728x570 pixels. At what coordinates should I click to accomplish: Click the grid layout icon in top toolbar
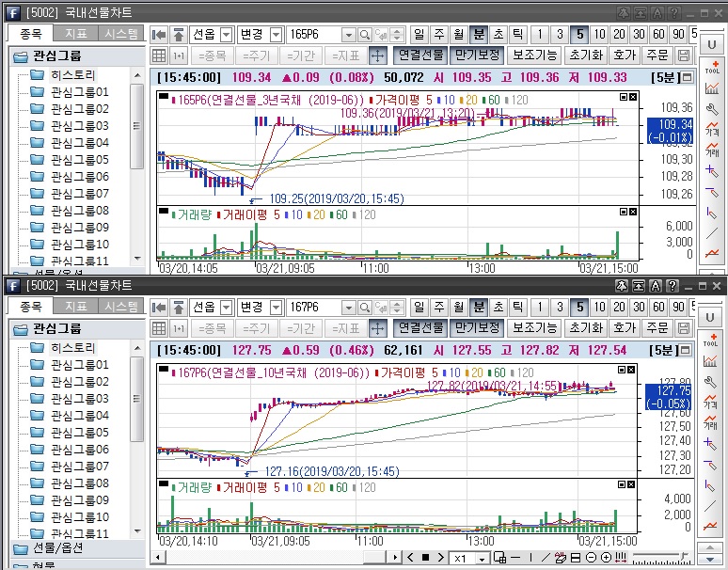coord(159,55)
